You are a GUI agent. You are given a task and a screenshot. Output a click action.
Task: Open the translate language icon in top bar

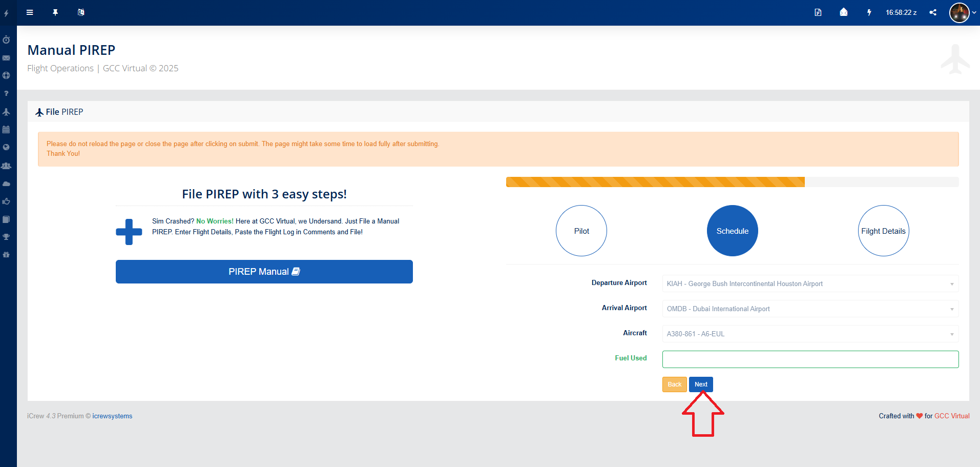(81, 12)
